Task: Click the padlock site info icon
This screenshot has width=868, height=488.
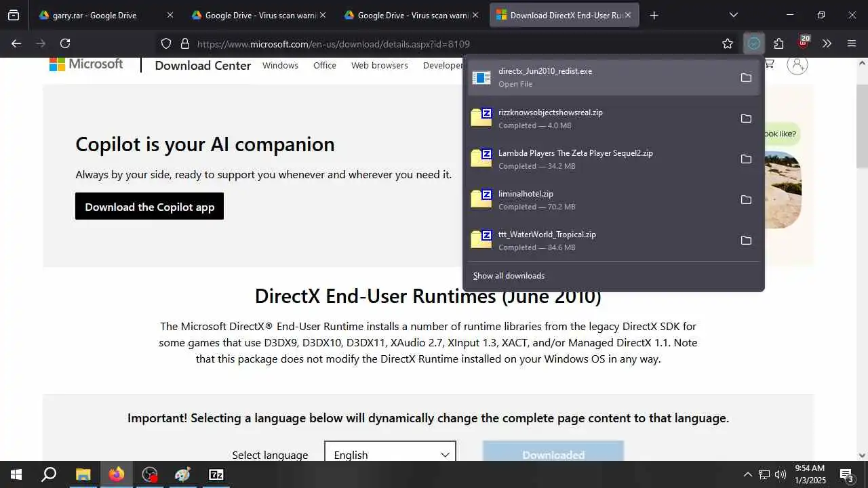Action: tap(184, 43)
